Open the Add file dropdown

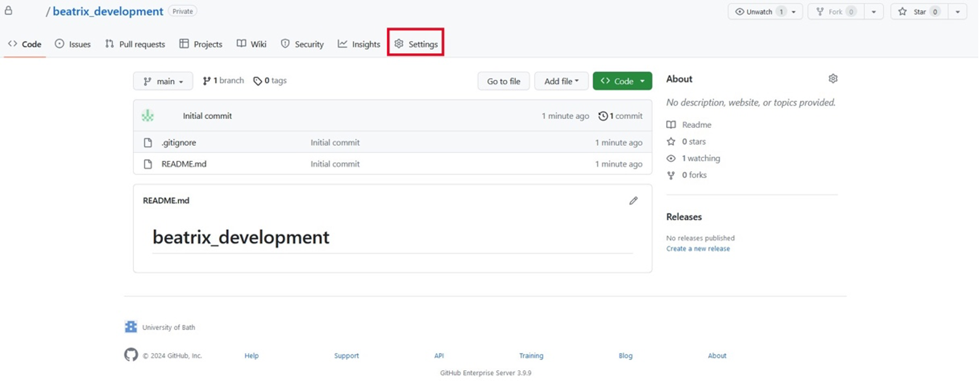point(561,81)
